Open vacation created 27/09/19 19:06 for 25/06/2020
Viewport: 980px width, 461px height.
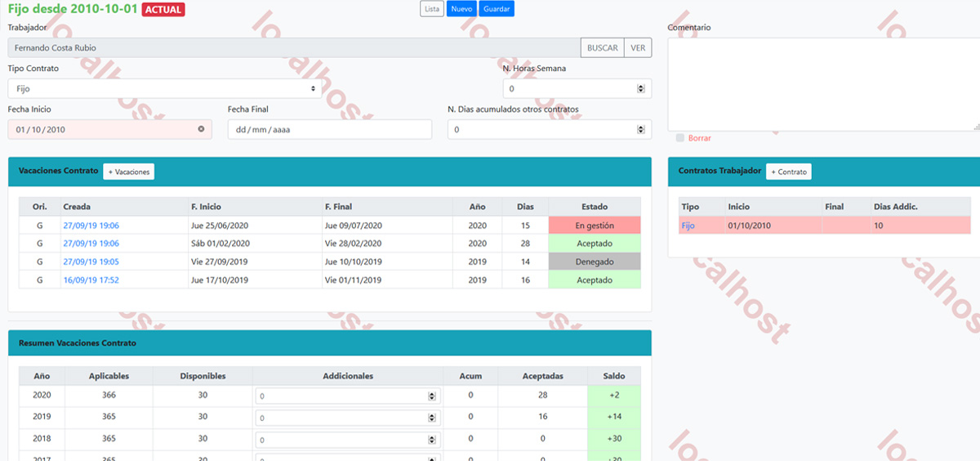click(91, 226)
